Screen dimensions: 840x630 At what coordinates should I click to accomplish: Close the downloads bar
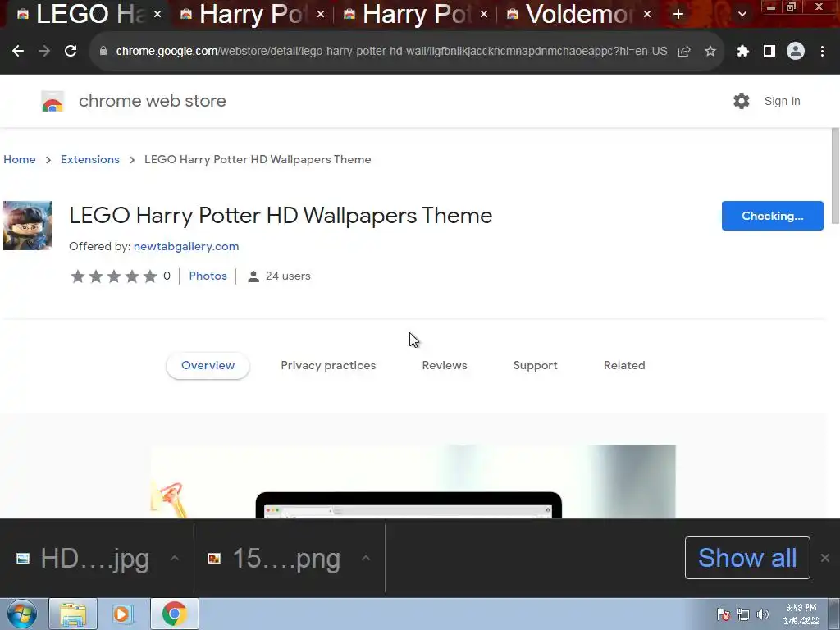point(825,558)
